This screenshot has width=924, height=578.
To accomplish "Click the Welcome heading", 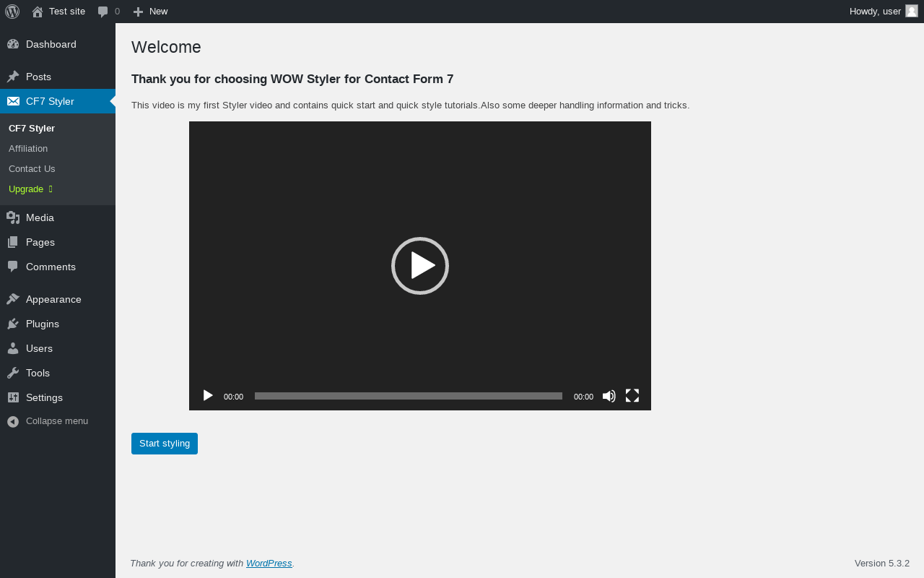I will [166, 47].
